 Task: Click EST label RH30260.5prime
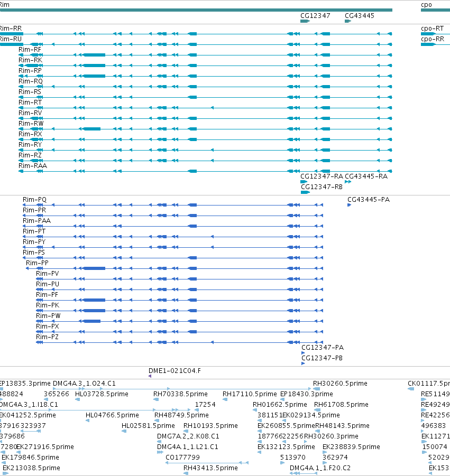[x=341, y=384]
